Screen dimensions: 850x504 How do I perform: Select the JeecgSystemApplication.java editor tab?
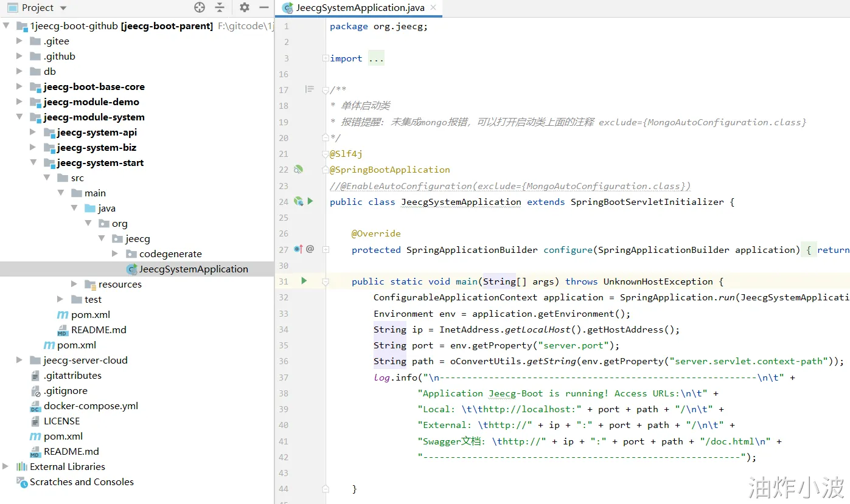[359, 8]
